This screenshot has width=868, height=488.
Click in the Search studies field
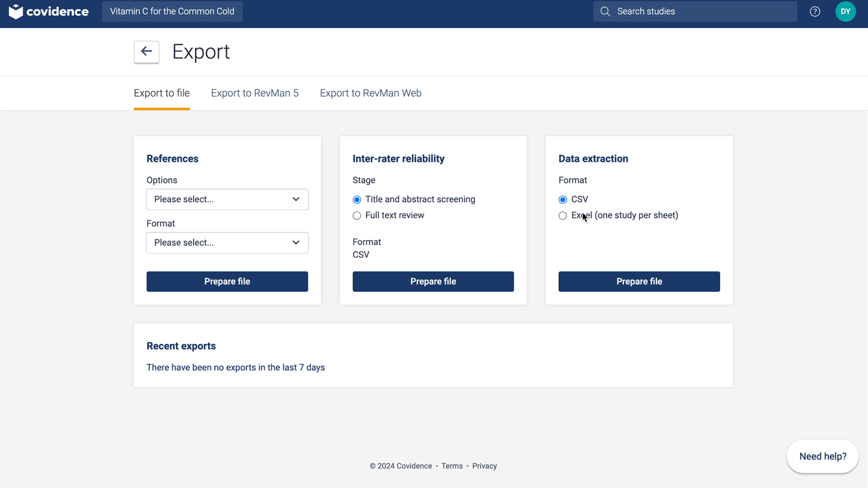(701, 11)
